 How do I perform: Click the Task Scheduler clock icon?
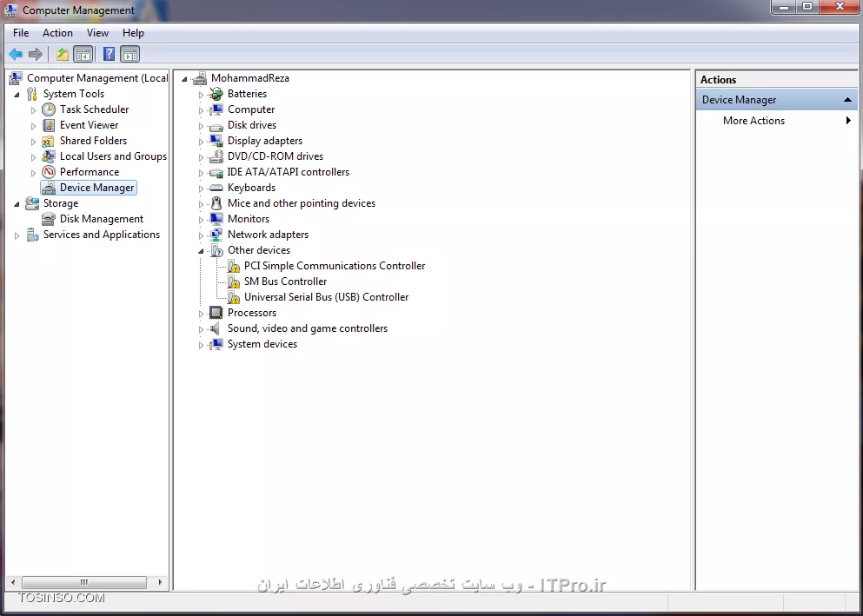click(x=49, y=109)
